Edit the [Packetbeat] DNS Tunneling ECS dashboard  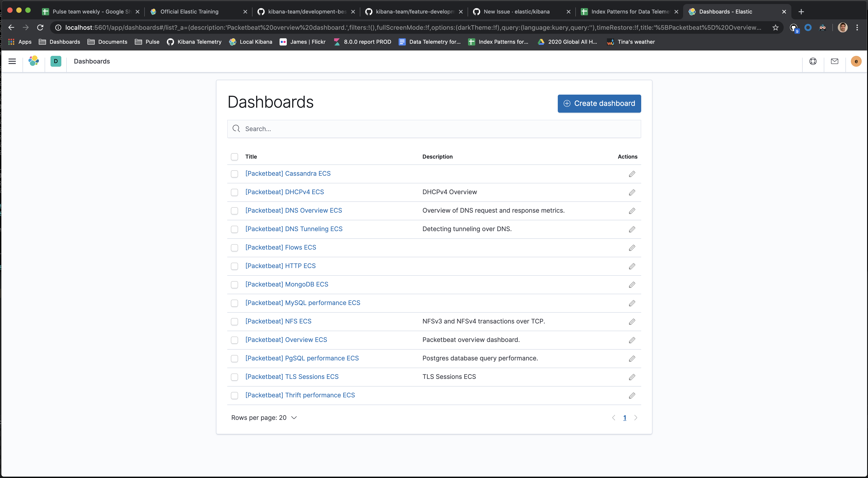(632, 229)
